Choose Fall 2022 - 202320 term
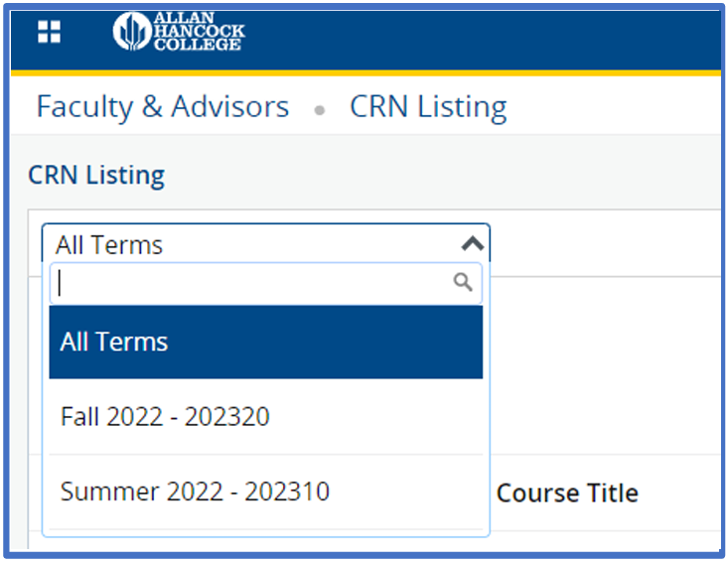728x563 pixels. pyautogui.click(x=165, y=416)
